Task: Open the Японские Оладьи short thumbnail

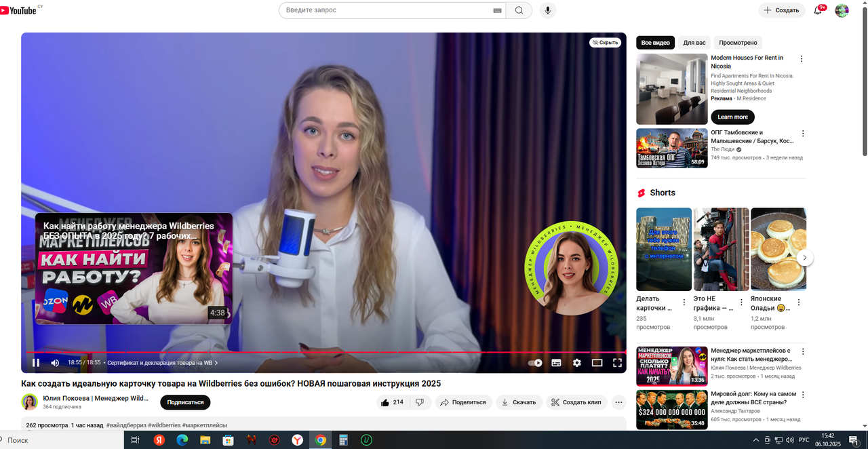Action: click(x=778, y=249)
